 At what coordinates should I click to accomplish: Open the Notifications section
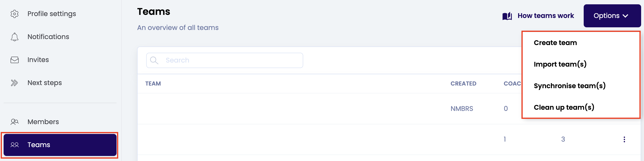coord(48,37)
